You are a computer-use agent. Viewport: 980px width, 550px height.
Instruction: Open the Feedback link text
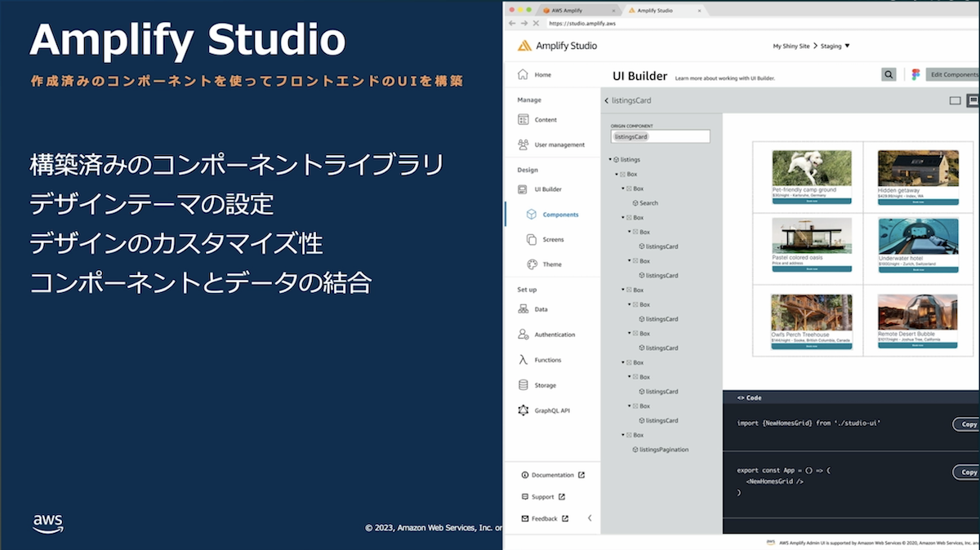545,518
